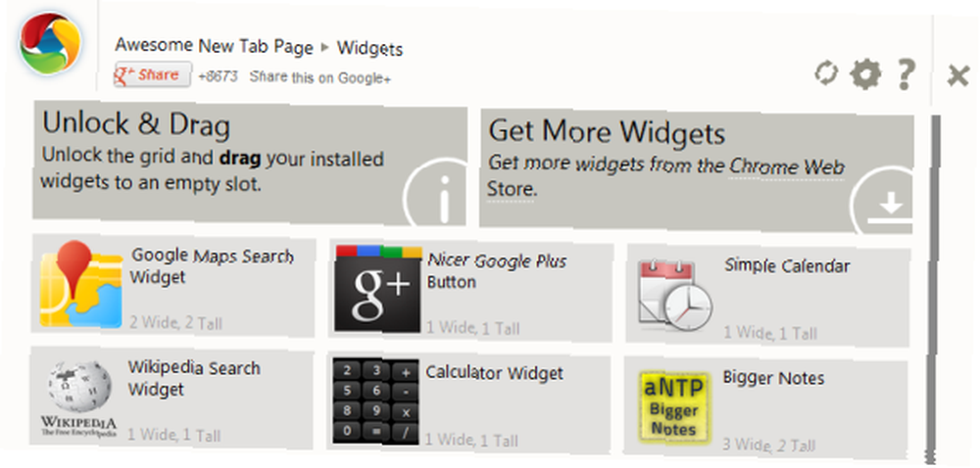The image size is (980, 468).
Task: Click the download arrow icon in Get More Widgets
Action: coord(883,200)
